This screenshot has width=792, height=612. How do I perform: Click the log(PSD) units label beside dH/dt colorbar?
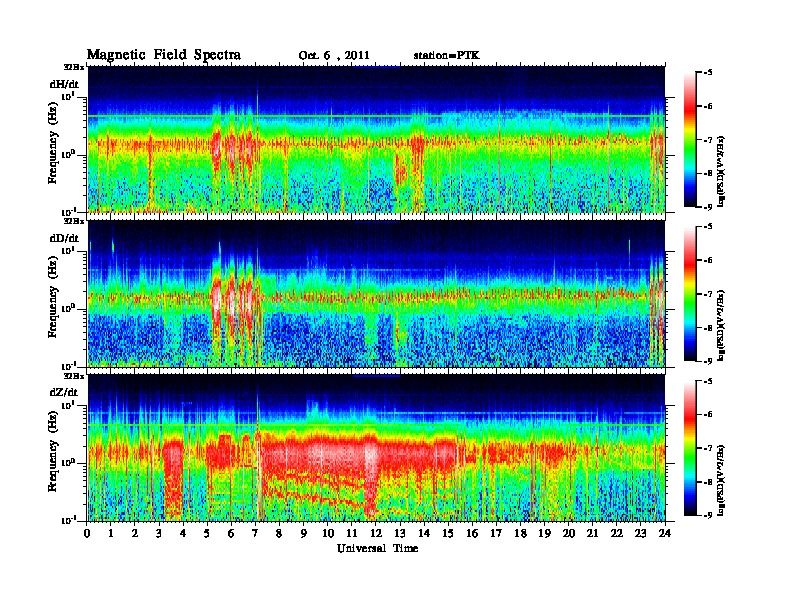tap(721, 172)
